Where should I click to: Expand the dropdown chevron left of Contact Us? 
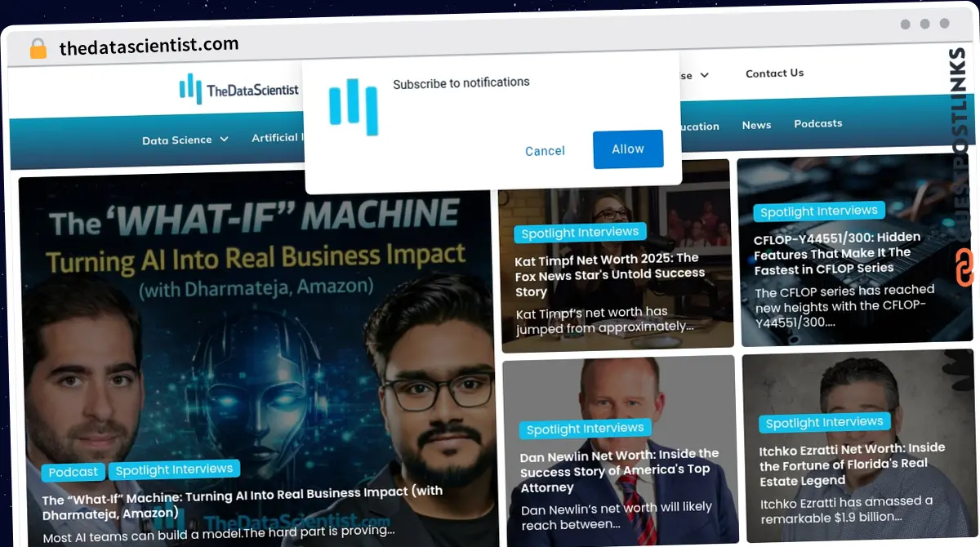point(704,75)
